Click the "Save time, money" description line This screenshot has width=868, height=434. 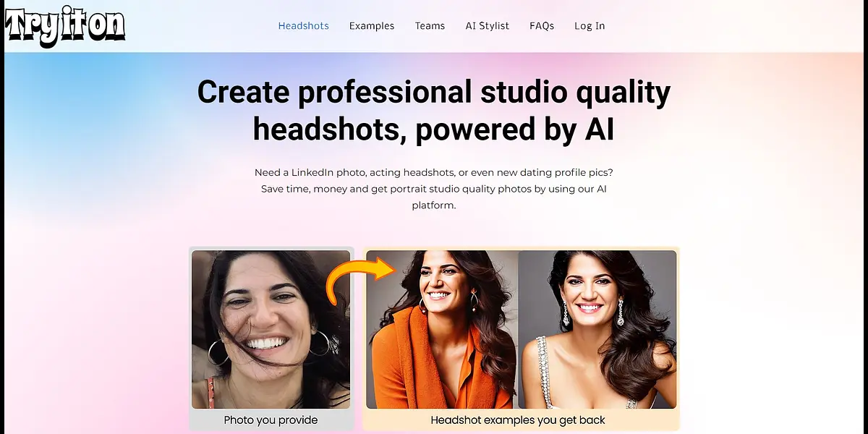[434, 189]
